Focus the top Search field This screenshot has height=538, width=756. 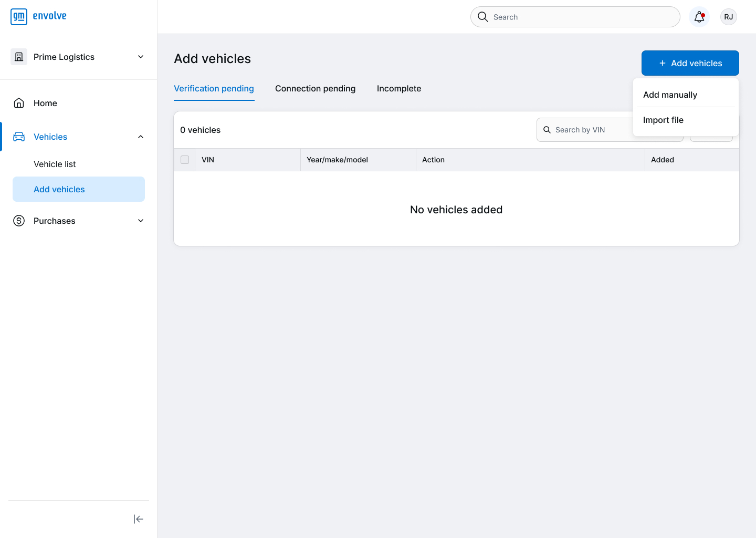pos(575,17)
